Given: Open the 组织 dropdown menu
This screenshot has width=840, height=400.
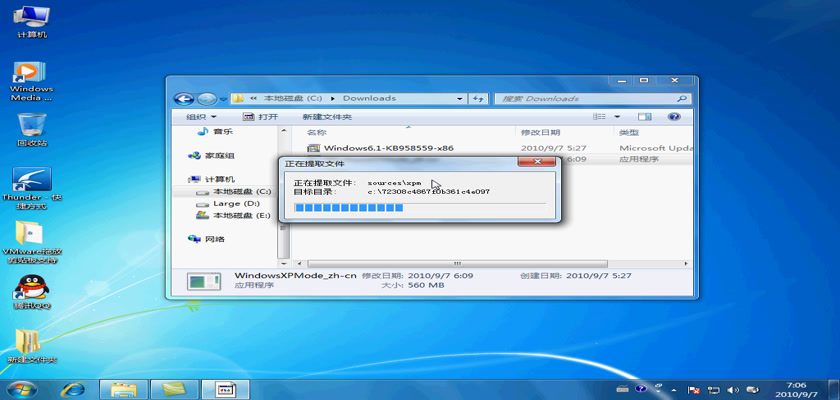Looking at the screenshot, I should pos(201,117).
